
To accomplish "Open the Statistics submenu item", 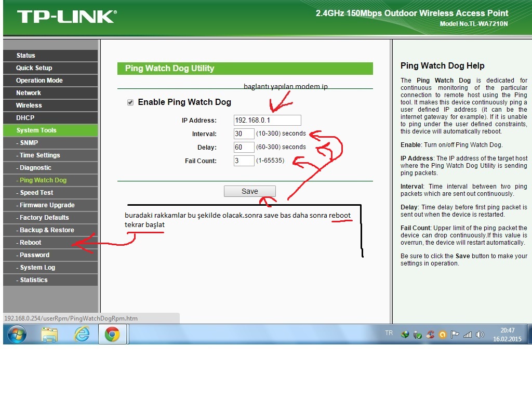I will (x=50, y=280).
